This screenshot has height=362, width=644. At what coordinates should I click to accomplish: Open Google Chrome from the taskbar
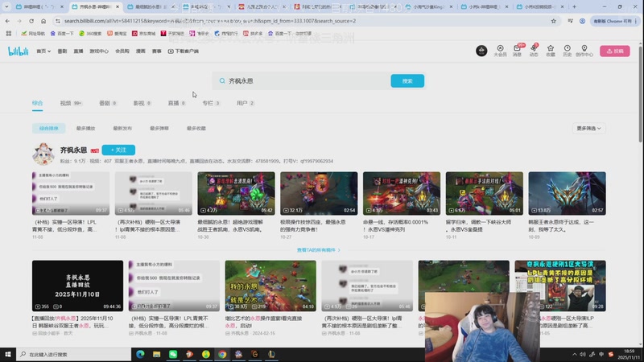pos(222,354)
